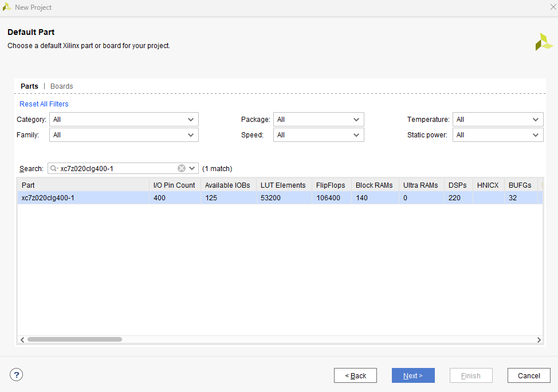This screenshot has width=558, height=392.
Task: Open the Speed dropdown
Action: pyautogui.click(x=319, y=135)
